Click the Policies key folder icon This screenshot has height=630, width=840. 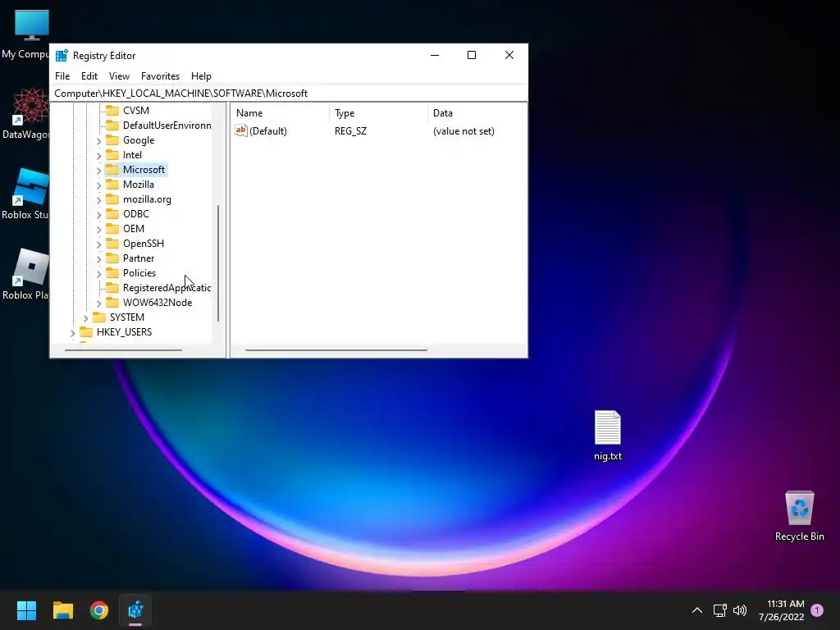pyautogui.click(x=112, y=272)
